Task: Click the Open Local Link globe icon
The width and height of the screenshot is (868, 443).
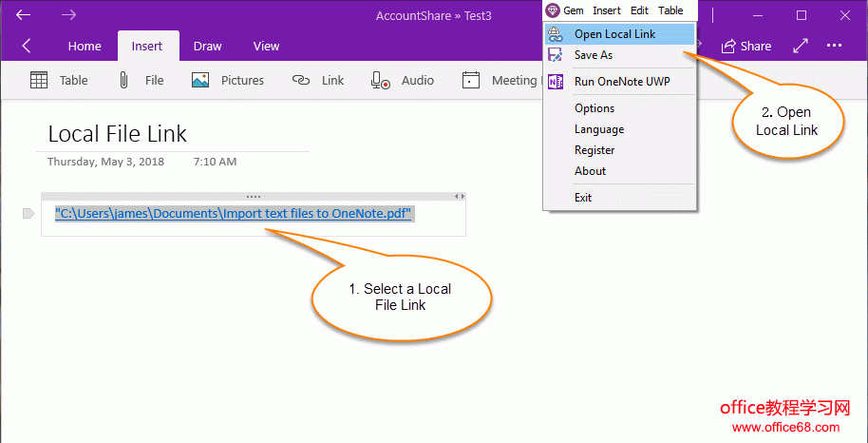Action: coord(555,34)
